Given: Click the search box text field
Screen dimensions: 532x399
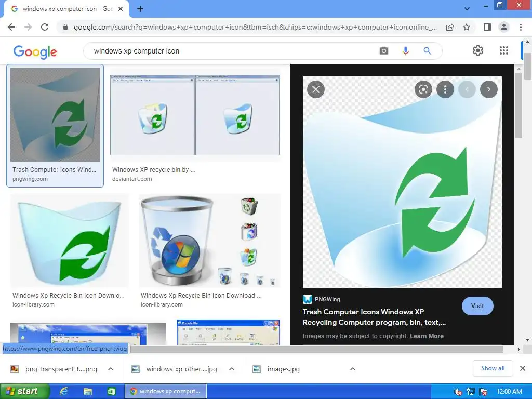Looking at the screenshot, I should [x=231, y=51].
